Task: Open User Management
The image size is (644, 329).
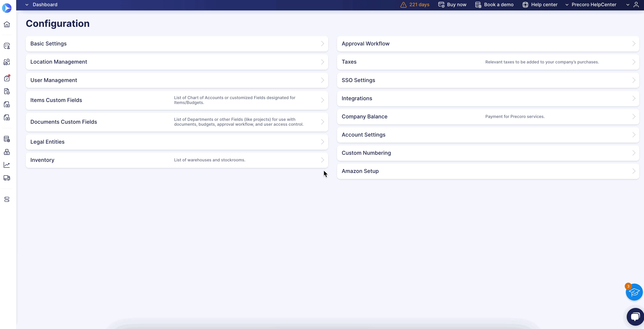Action: point(177,80)
